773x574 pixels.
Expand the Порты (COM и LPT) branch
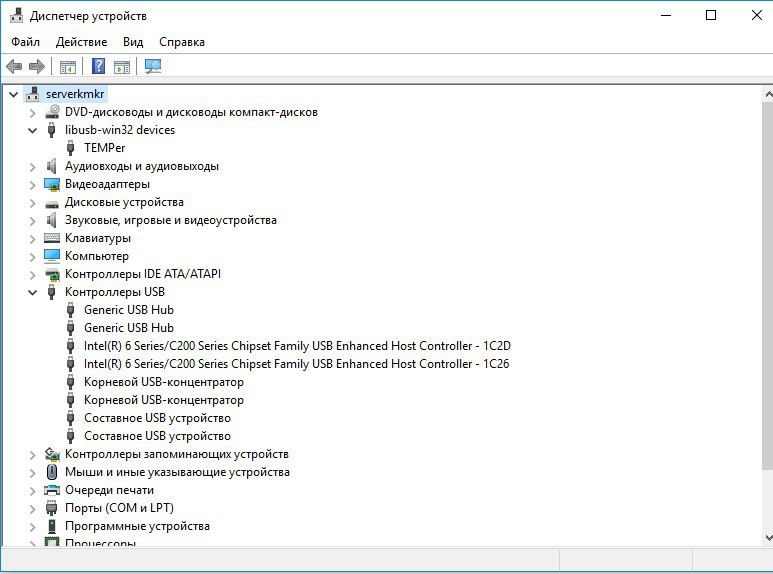(33, 508)
